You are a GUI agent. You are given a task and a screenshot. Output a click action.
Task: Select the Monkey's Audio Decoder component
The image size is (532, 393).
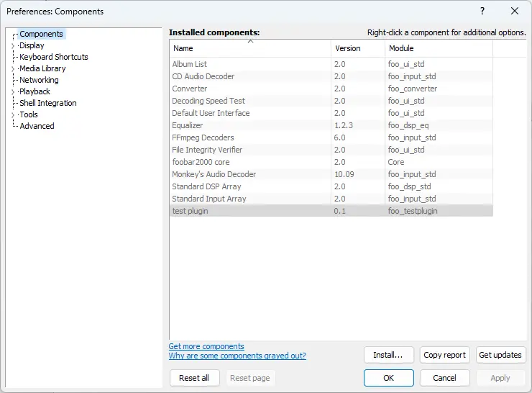tap(331, 174)
